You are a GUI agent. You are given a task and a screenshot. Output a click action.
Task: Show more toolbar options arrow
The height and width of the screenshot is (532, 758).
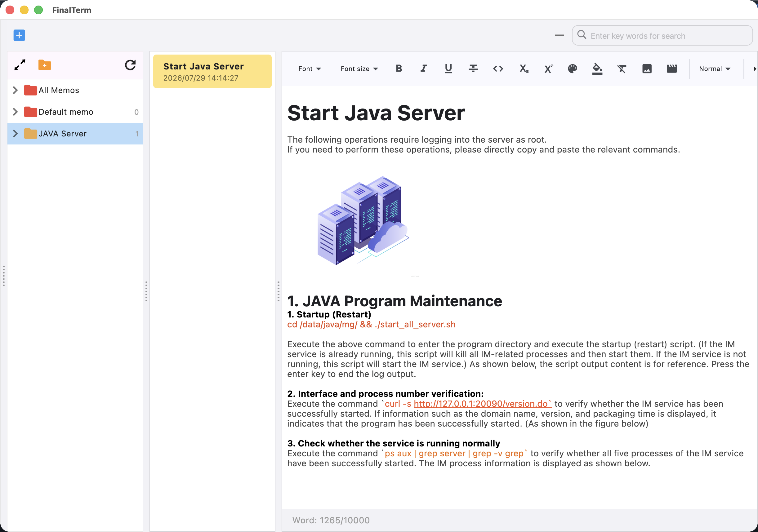pyautogui.click(x=754, y=69)
